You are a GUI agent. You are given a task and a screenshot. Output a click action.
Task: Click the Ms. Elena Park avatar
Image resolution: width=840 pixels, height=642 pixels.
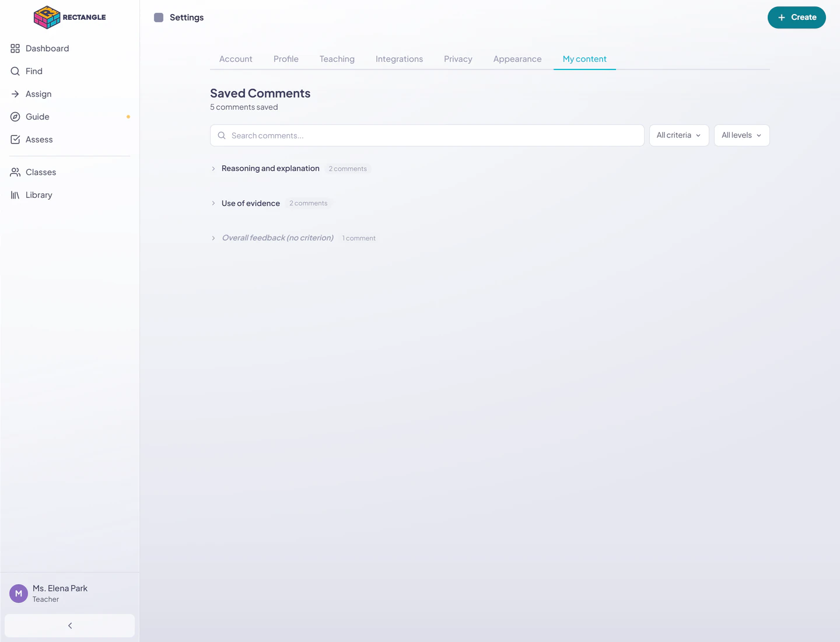click(x=19, y=594)
